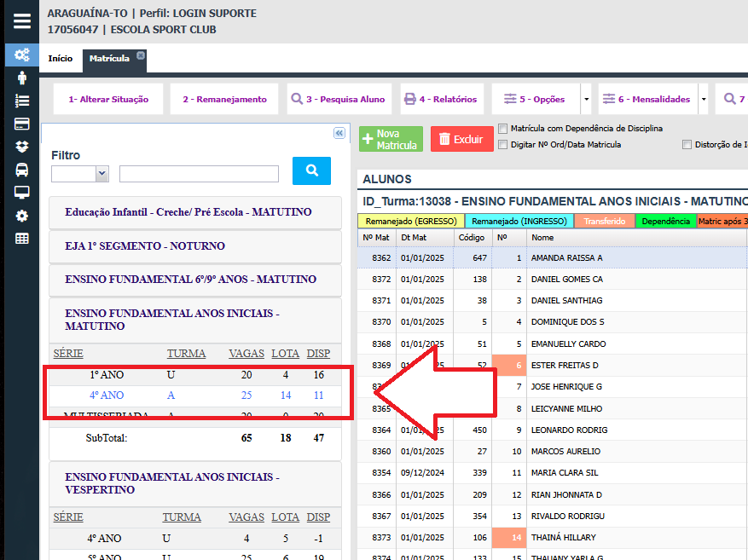Open the bus transport sidebar icon
The height and width of the screenshot is (560, 748).
(22, 170)
